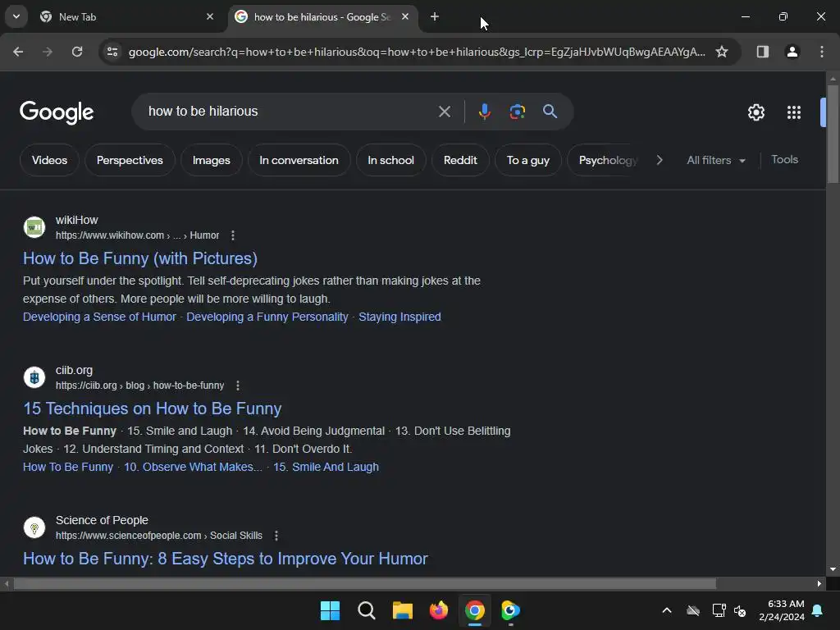Viewport: 840px width, 630px height.
Task: Go to Google homepage via logo
Action: [57, 112]
